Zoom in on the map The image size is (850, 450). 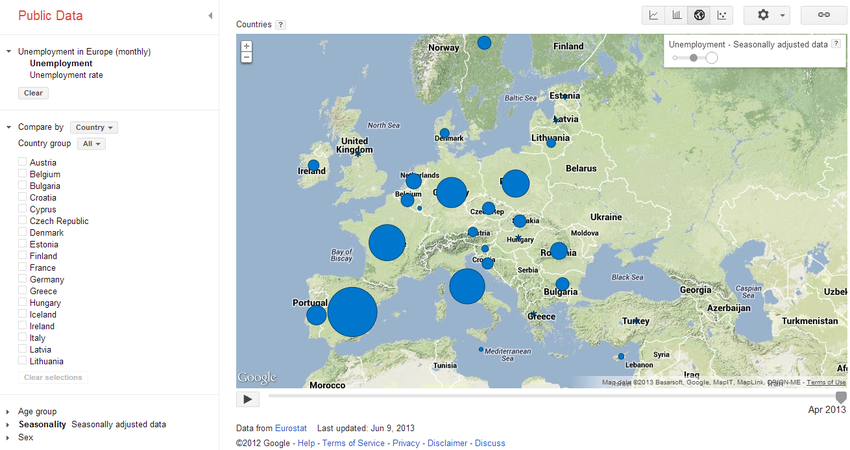point(247,46)
